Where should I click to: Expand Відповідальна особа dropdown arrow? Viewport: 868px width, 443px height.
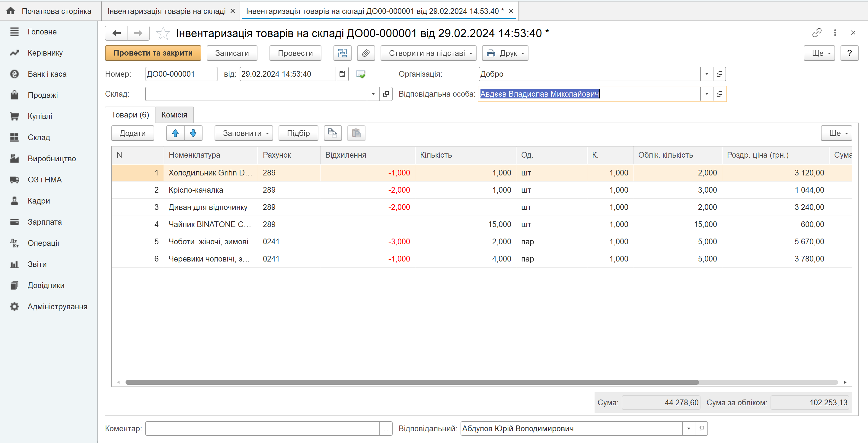707,94
